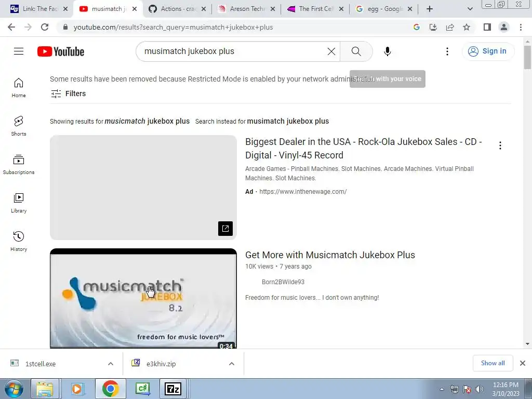Open Chrome tab search dropdown
Viewport: 532px width, 399px height.
pyautogui.click(x=470, y=9)
